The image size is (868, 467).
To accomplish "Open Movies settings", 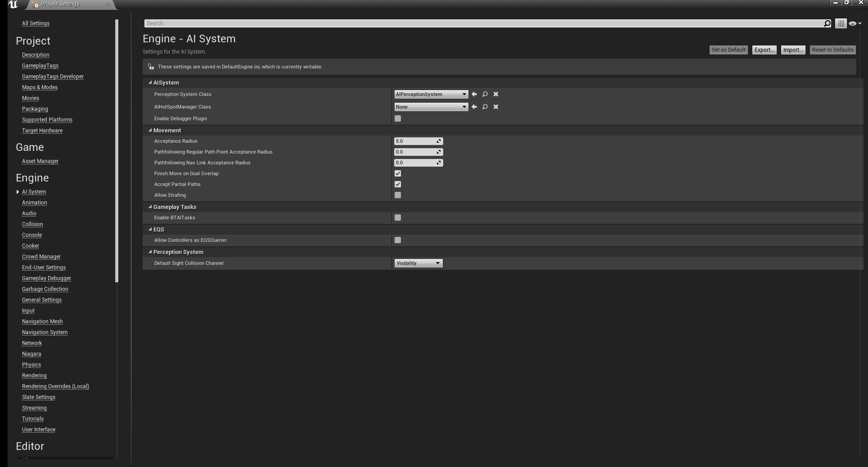I will 31,98.
